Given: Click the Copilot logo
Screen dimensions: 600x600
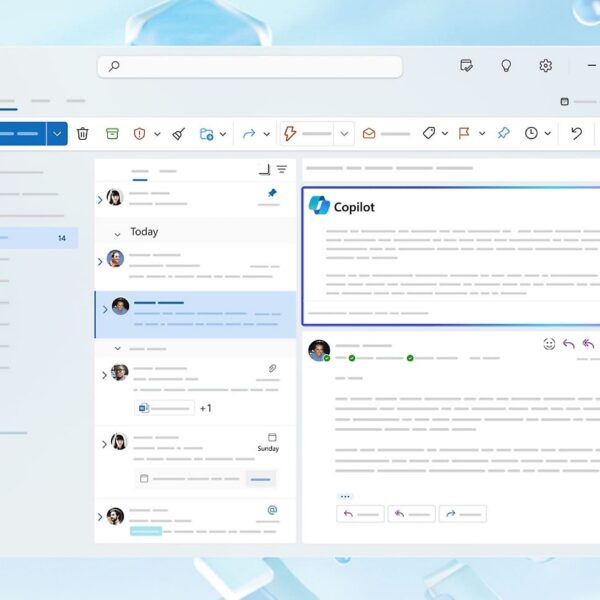Looking at the screenshot, I should [319, 205].
